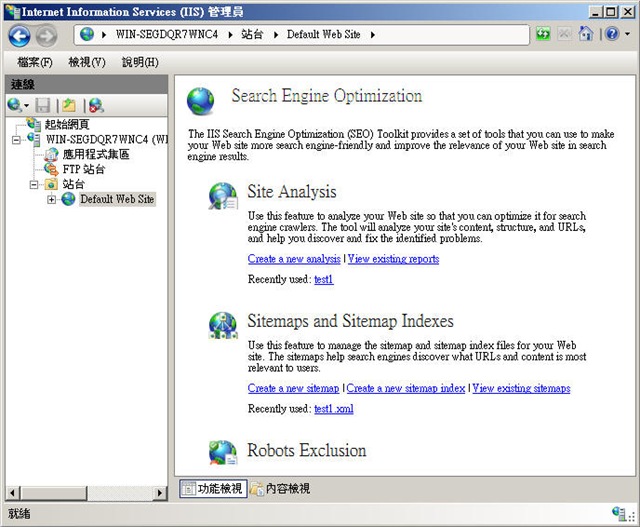Select FTP 站台 tree node
The height and width of the screenshot is (527, 640).
[84, 169]
